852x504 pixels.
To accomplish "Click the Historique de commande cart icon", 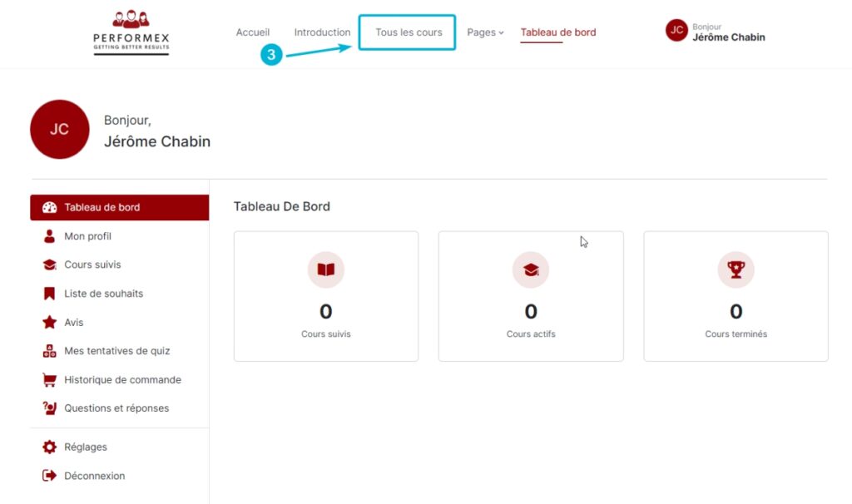I will [49, 379].
